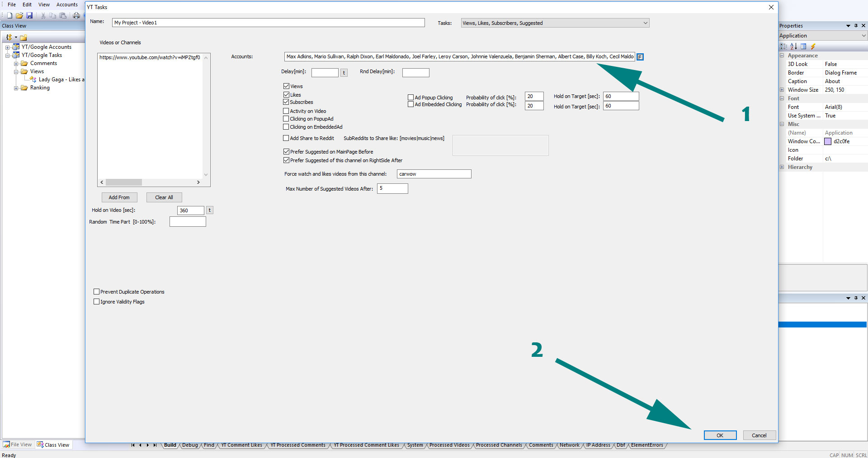The height and width of the screenshot is (458, 868).
Task: Click the Clear All button
Action: 164,197
